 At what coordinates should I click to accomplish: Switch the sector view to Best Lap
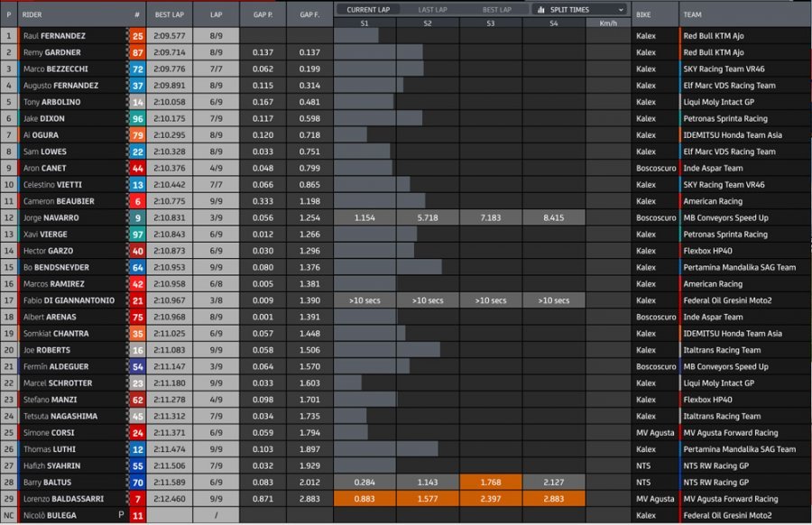(496, 9)
